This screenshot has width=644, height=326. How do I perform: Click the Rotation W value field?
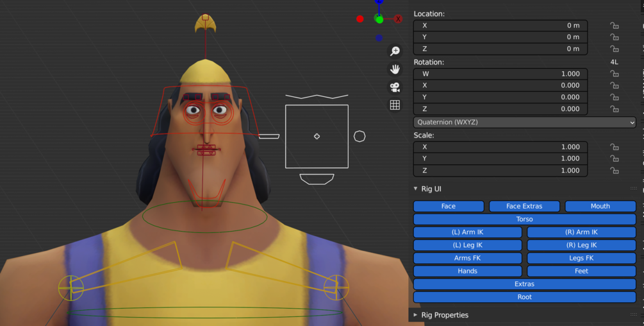pos(500,74)
